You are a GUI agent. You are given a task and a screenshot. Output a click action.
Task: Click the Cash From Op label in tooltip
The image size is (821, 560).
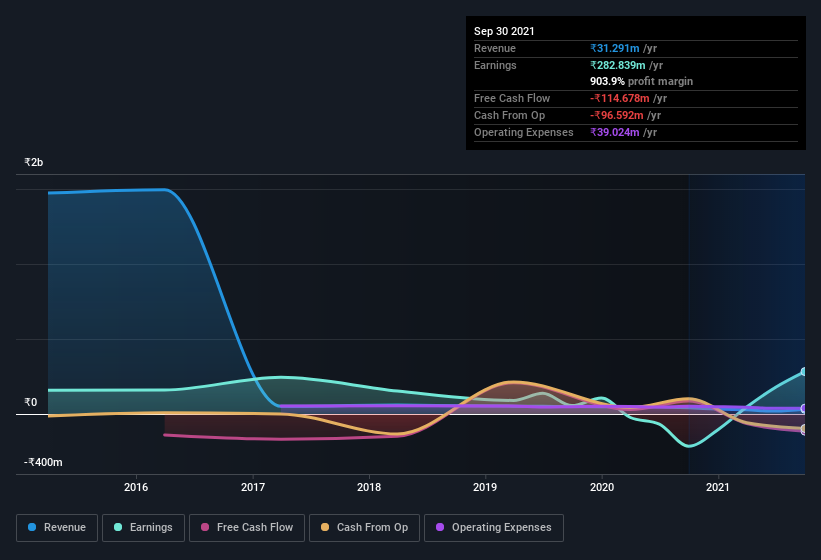(509, 115)
